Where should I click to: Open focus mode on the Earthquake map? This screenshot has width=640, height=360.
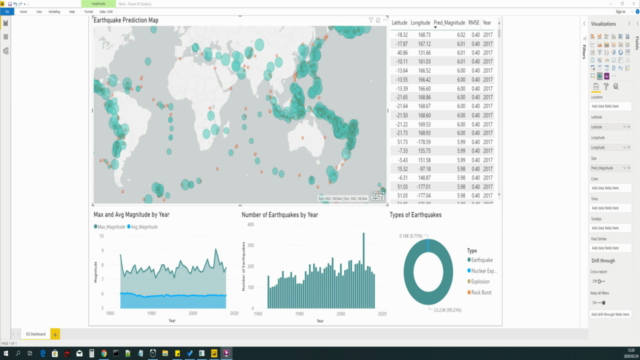tap(378, 20)
